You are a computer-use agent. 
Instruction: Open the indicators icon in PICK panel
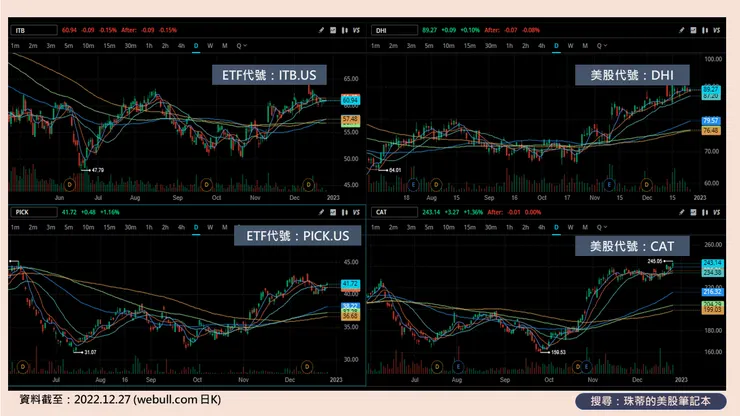(333, 212)
